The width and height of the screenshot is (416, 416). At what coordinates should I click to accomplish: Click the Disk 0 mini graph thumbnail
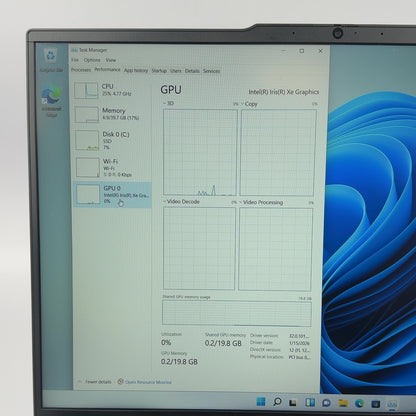click(87, 140)
